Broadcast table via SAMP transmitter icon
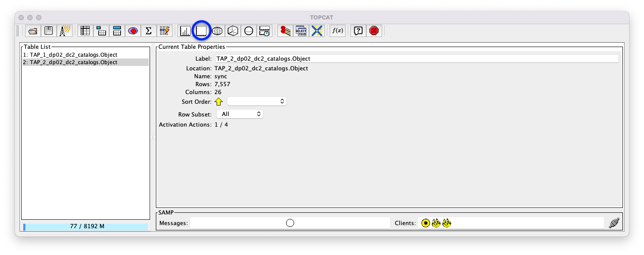644x255 pixels. pyautogui.click(x=64, y=30)
